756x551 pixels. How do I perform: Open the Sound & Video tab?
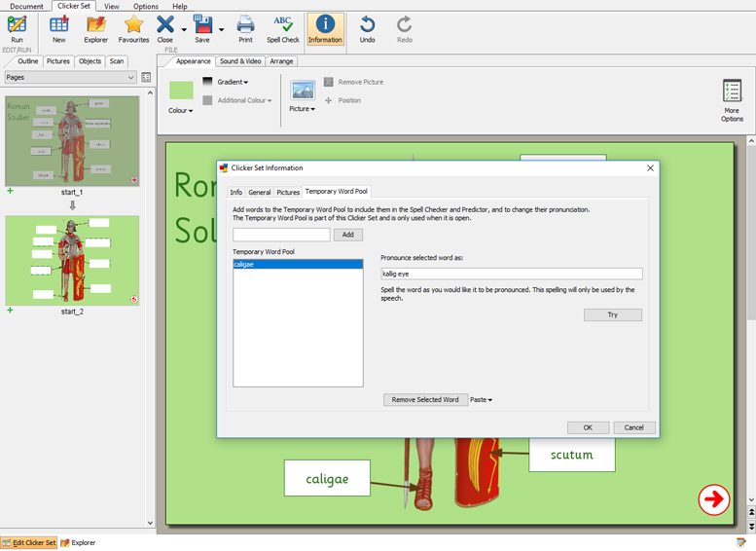(x=240, y=61)
